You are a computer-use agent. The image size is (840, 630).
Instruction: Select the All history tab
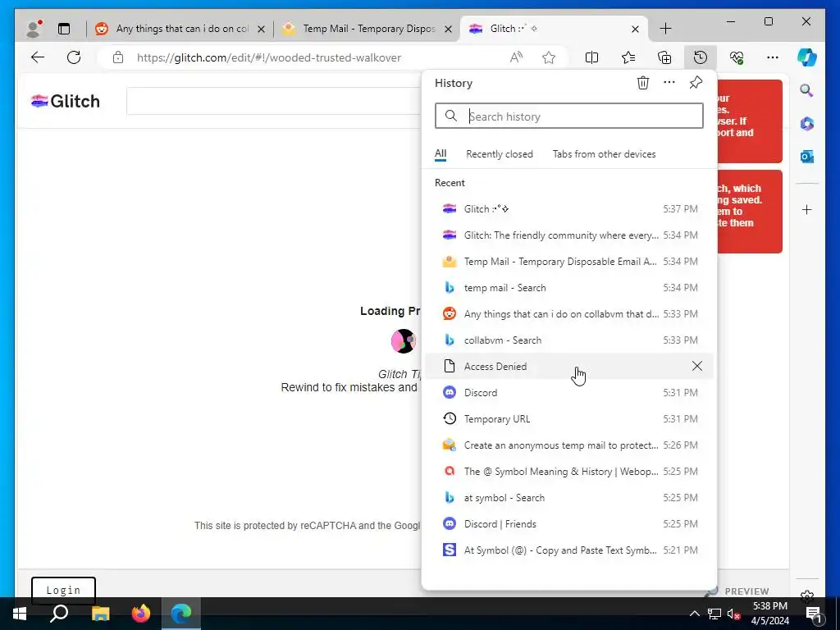coord(441,154)
